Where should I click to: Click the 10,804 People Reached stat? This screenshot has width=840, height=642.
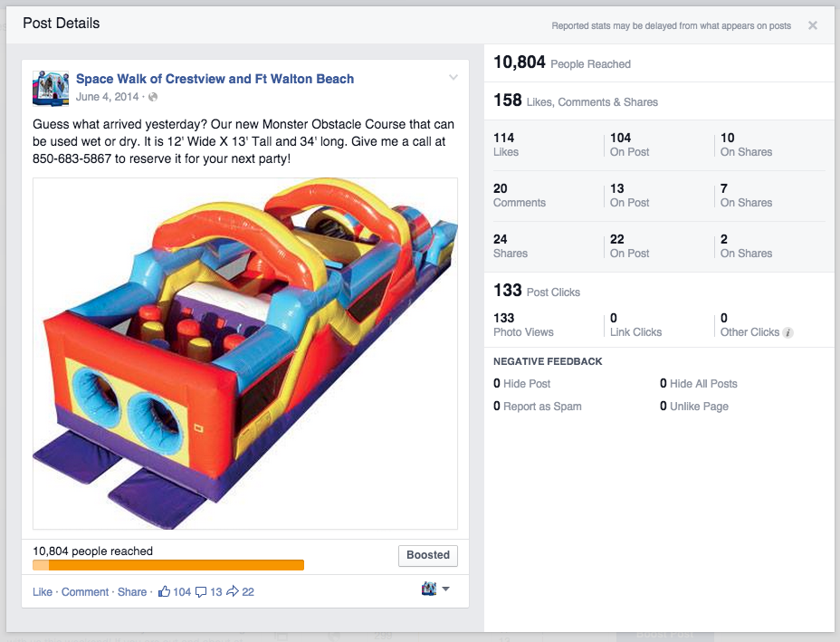pos(562,62)
